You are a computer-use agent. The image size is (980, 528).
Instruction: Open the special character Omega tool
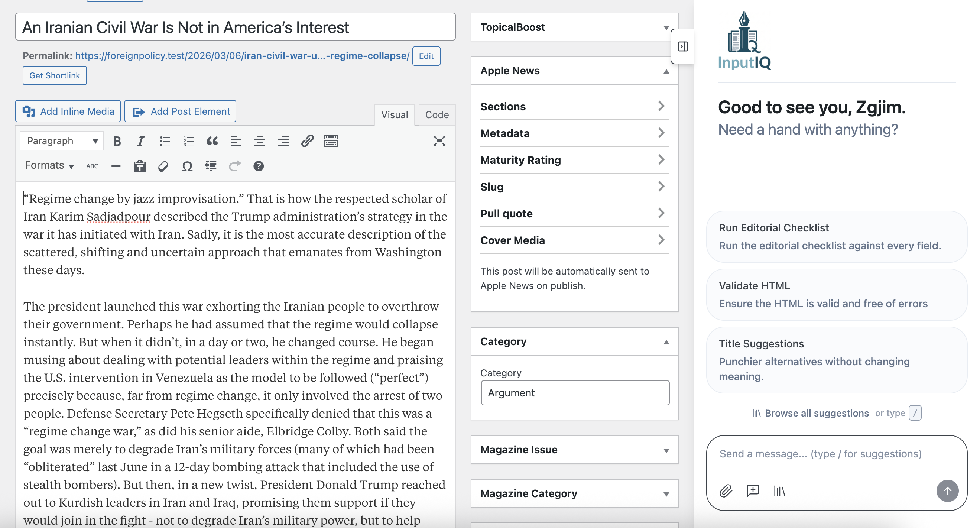(187, 166)
